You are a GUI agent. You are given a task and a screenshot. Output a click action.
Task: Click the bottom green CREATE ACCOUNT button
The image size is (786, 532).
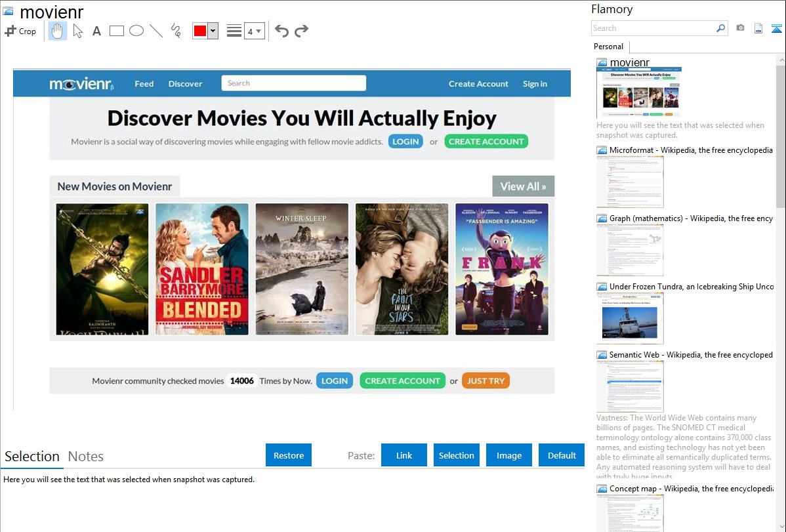403,380
